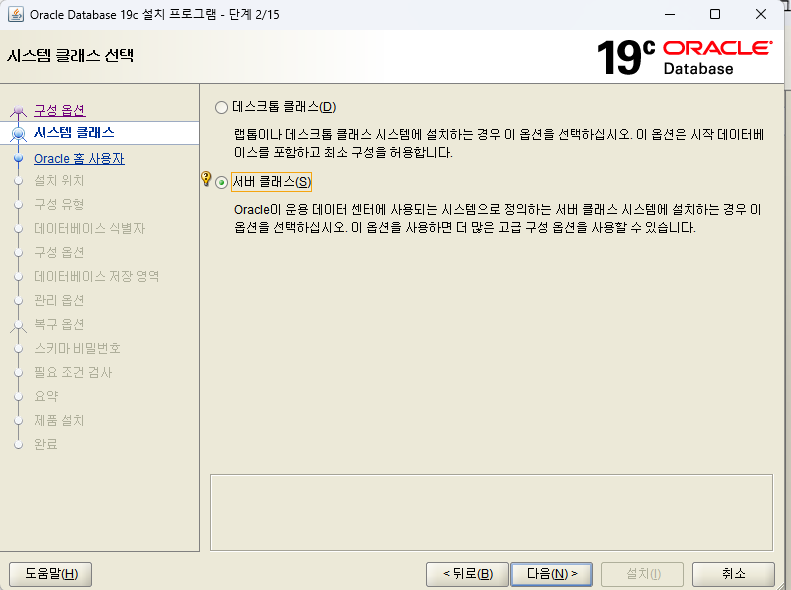Image resolution: width=791 pixels, height=590 pixels.
Task: Click 제품 설치 step in sidebar
Action: click(59, 421)
